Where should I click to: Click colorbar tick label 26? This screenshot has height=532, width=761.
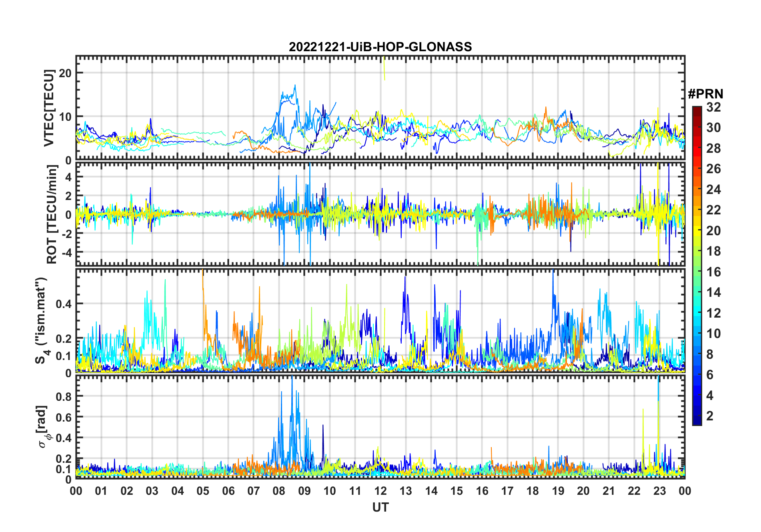(x=713, y=169)
